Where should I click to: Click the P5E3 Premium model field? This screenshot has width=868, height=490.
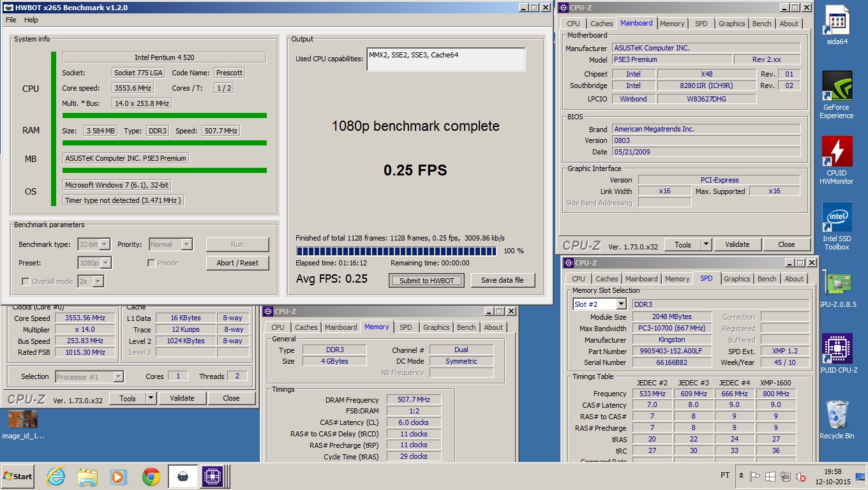coord(671,59)
